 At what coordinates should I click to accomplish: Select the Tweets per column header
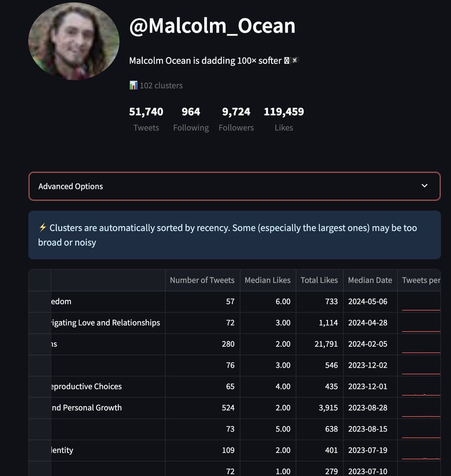coord(421,280)
